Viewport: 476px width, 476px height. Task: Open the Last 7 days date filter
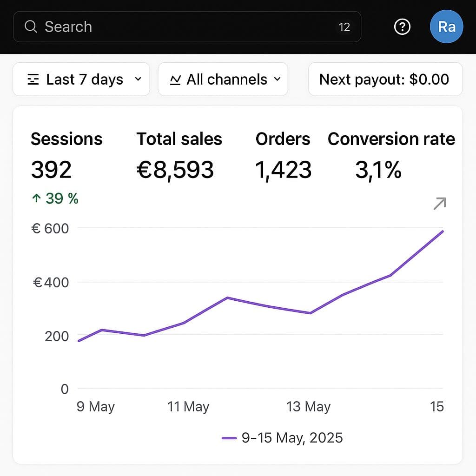tap(81, 79)
